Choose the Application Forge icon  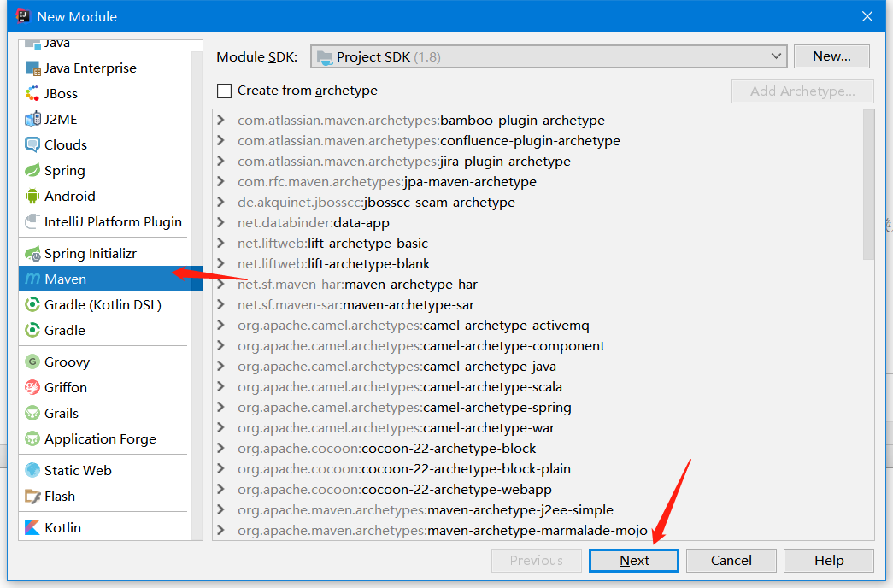(x=33, y=438)
